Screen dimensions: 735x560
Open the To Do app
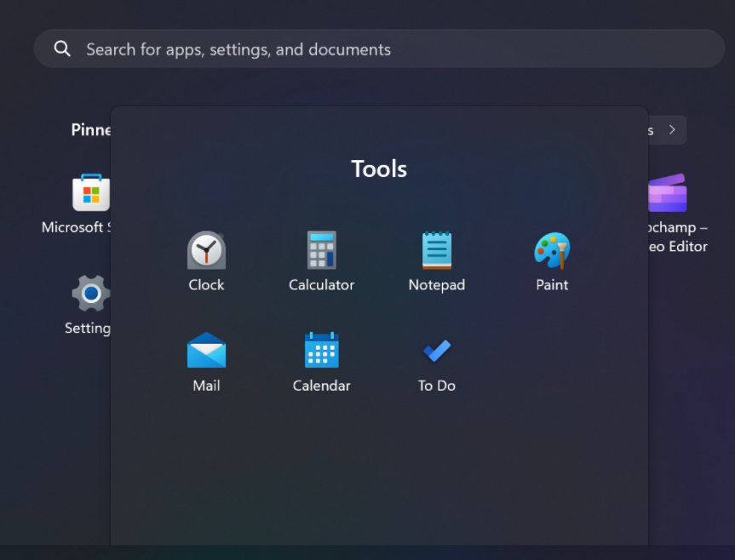click(437, 351)
